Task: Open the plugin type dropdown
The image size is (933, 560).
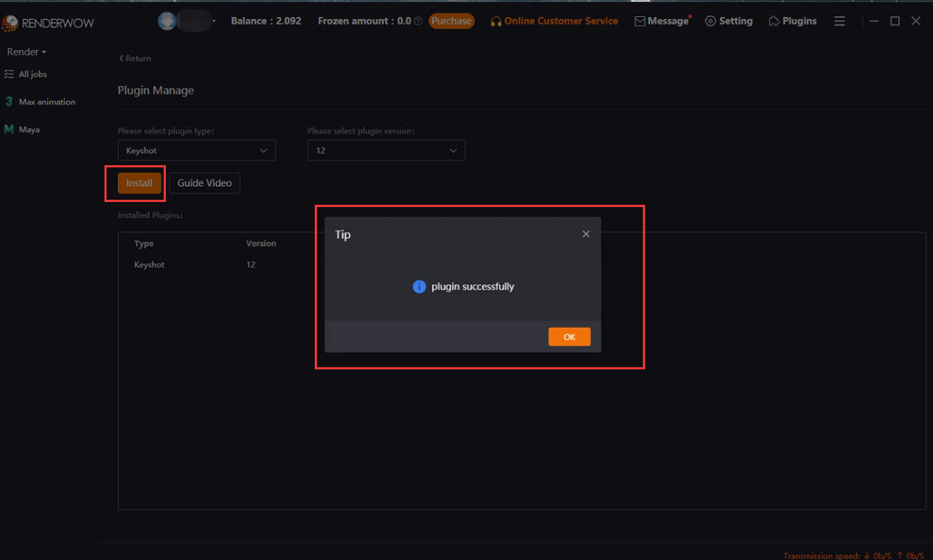Action: [196, 150]
